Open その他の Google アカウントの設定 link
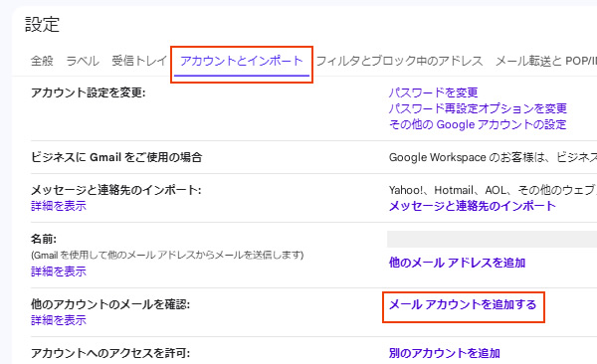The image size is (597, 364). 478,124
